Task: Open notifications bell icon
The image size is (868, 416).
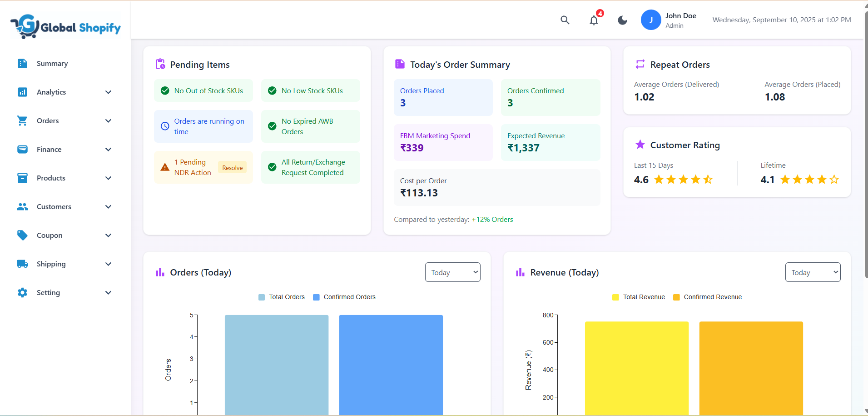Action: click(594, 20)
